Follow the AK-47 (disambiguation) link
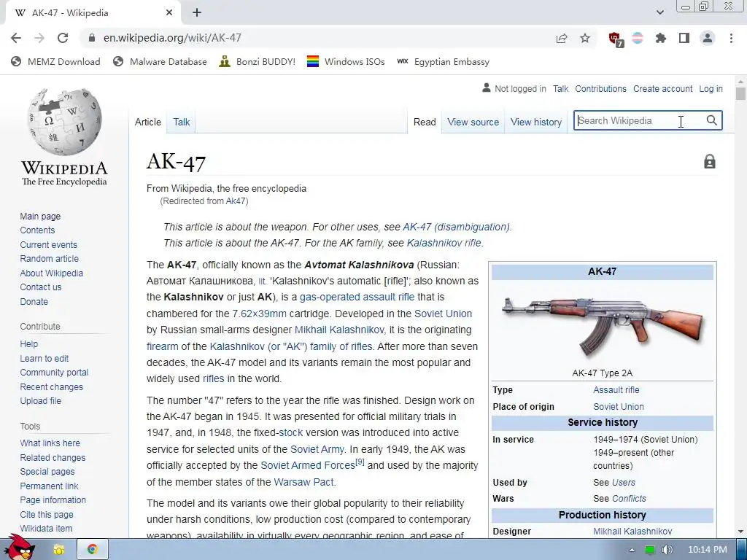The image size is (747, 560). 456,227
